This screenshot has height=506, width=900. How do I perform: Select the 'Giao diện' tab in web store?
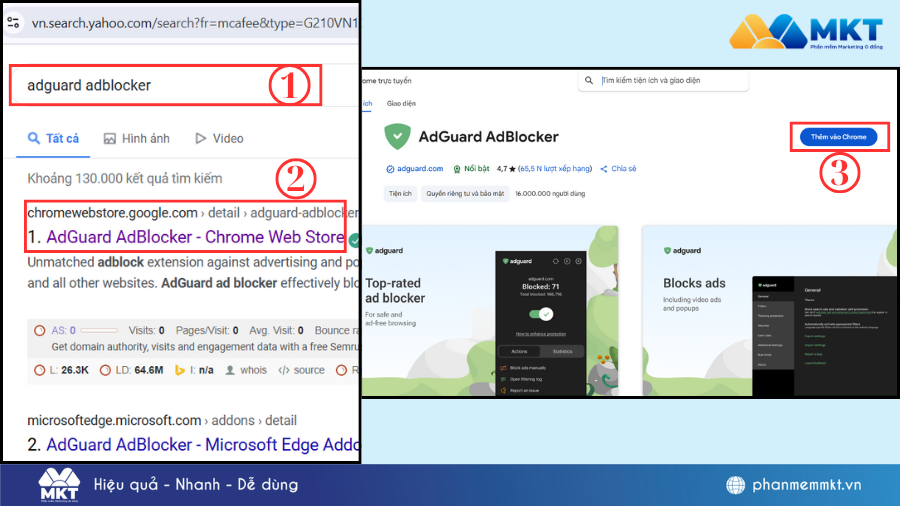coord(401,103)
